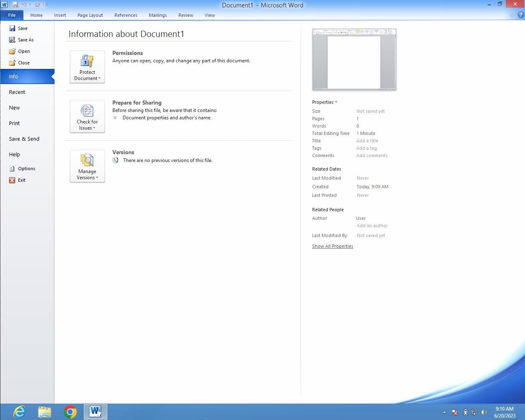Click the Save As icon in sidebar

[12, 40]
